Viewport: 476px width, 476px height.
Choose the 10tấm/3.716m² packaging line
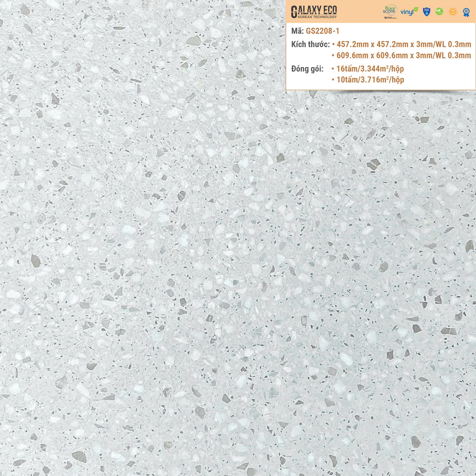370,80
